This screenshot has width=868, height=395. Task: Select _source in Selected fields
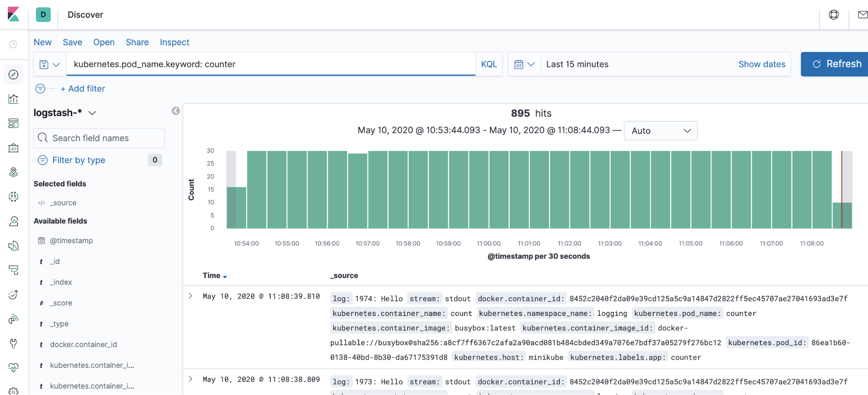[x=63, y=203]
